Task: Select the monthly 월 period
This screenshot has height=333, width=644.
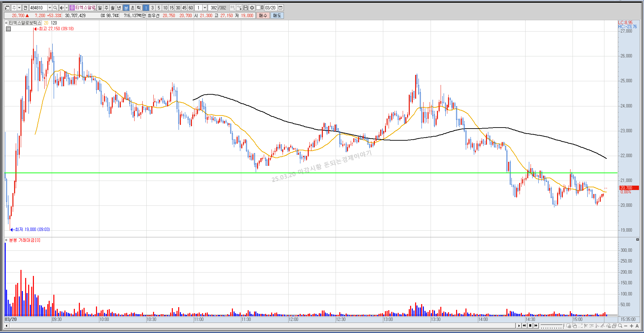Action: coord(112,8)
